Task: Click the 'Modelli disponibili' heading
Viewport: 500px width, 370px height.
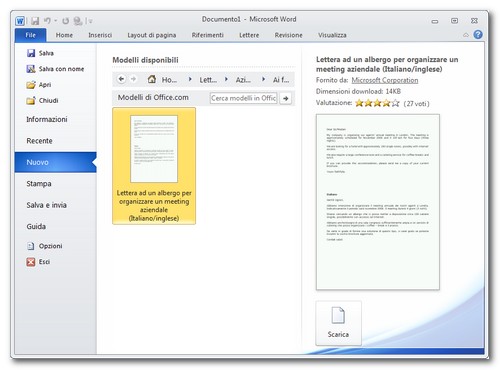Action: tap(145, 60)
